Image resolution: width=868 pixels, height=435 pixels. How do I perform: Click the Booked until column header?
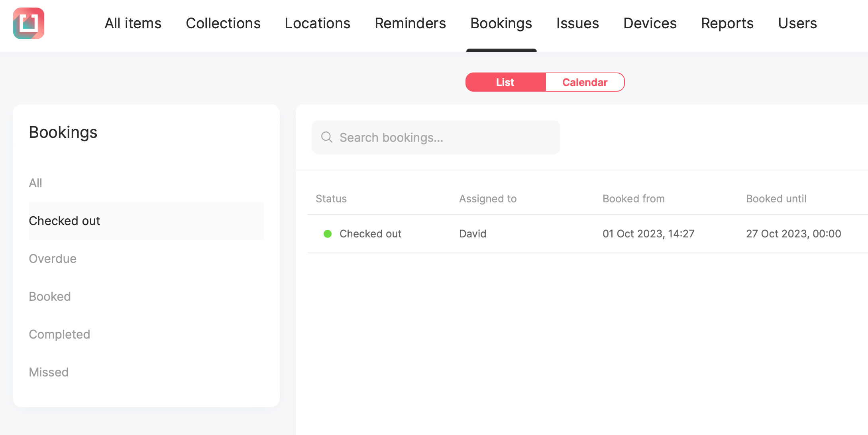pos(776,198)
